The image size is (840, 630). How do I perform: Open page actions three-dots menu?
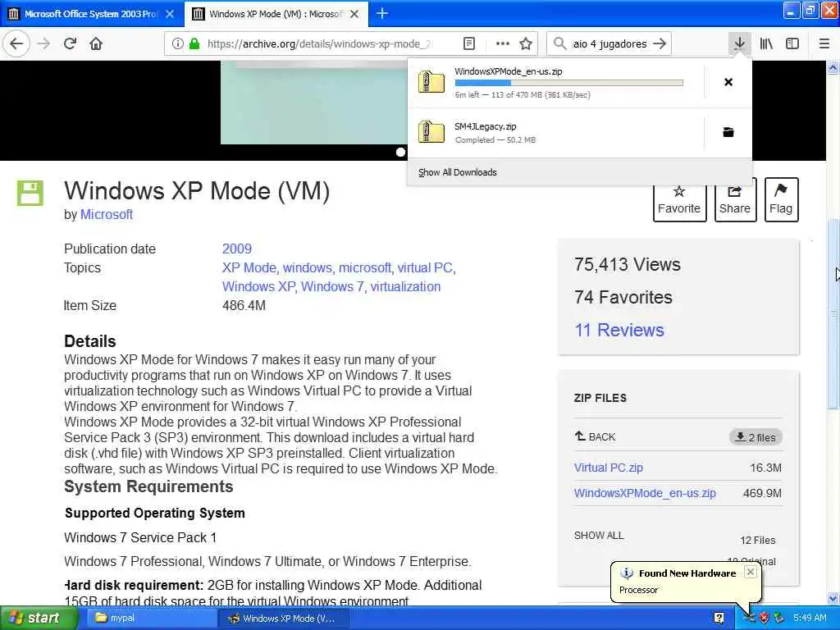pyautogui.click(x=503, y=44)
